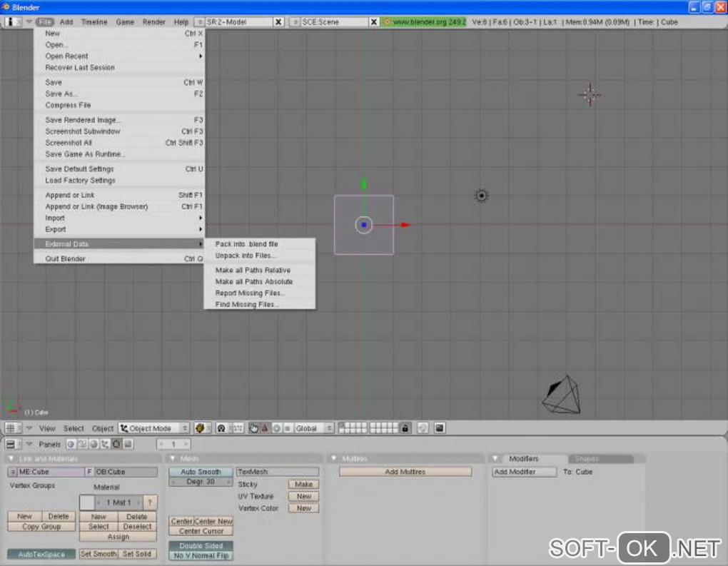Switch to Script context icon in Panels
The image size is (728, 566).
[x=82, y=445]
